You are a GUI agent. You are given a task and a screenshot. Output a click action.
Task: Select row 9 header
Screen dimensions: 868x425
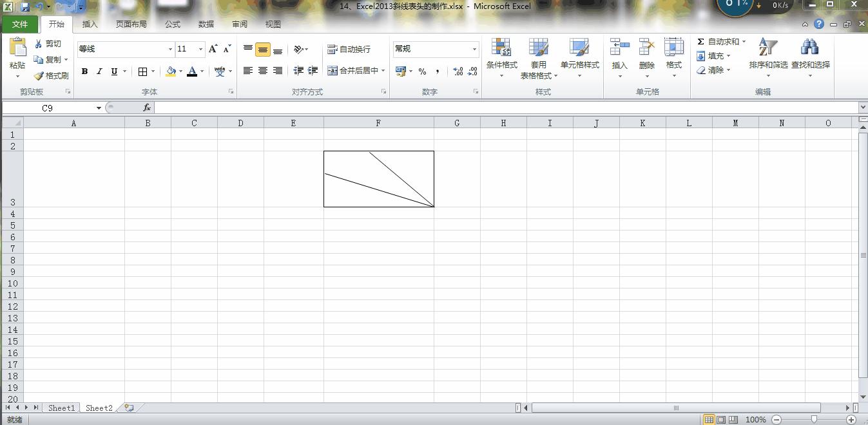coord(12,272)
